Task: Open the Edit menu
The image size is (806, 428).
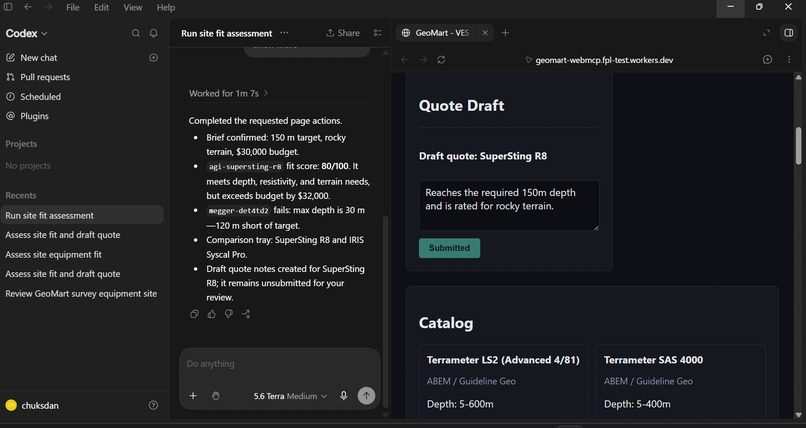Action: [101, 7]
